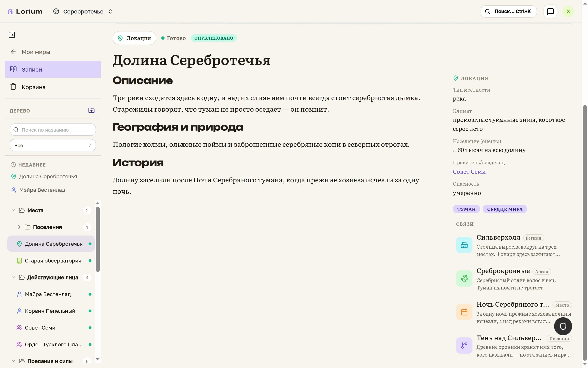This screenshot has height=368, width=588.
Task: Click the География и природа heading
Action: point(178,127)
